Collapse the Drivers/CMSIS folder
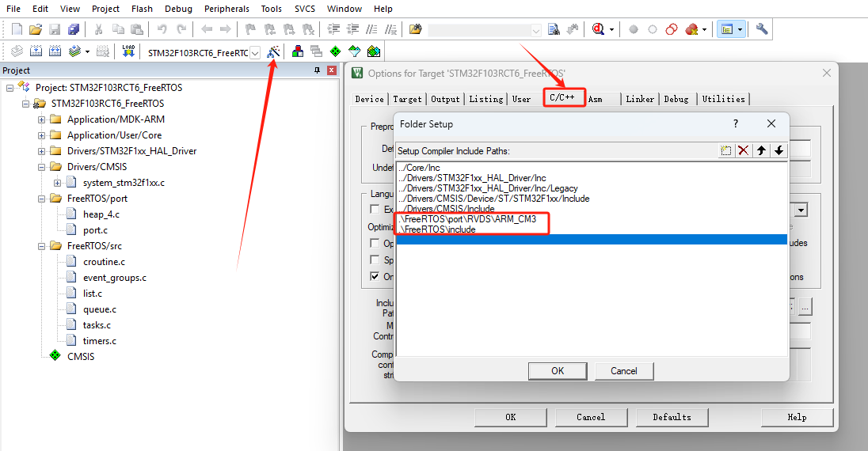 [41, 167]
